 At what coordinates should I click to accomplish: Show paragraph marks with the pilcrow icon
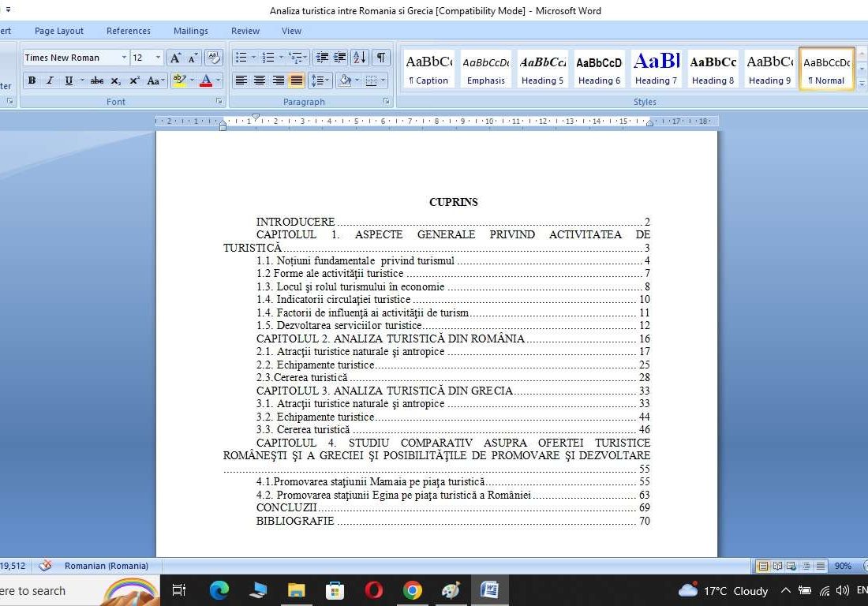pos(381,58)
